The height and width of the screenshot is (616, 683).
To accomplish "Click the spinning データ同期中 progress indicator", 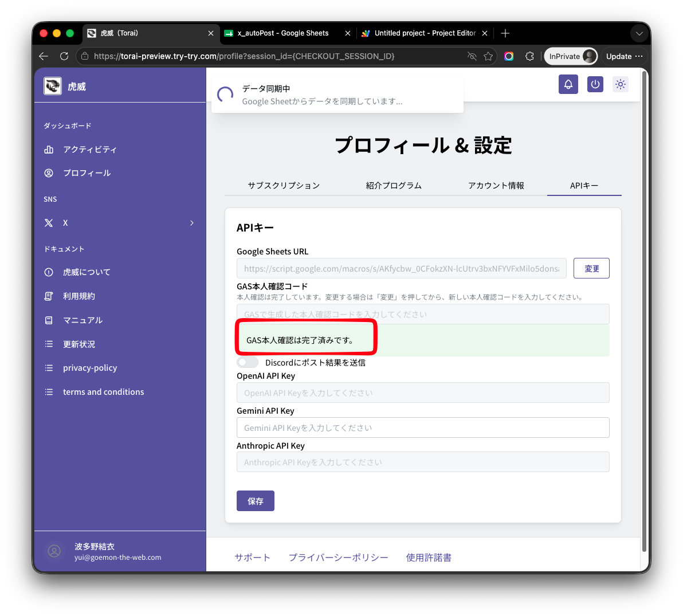I will 225,95.
